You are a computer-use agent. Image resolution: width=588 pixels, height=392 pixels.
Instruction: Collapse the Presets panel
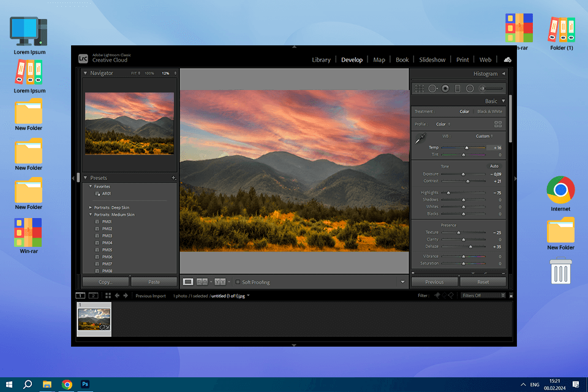86,178
